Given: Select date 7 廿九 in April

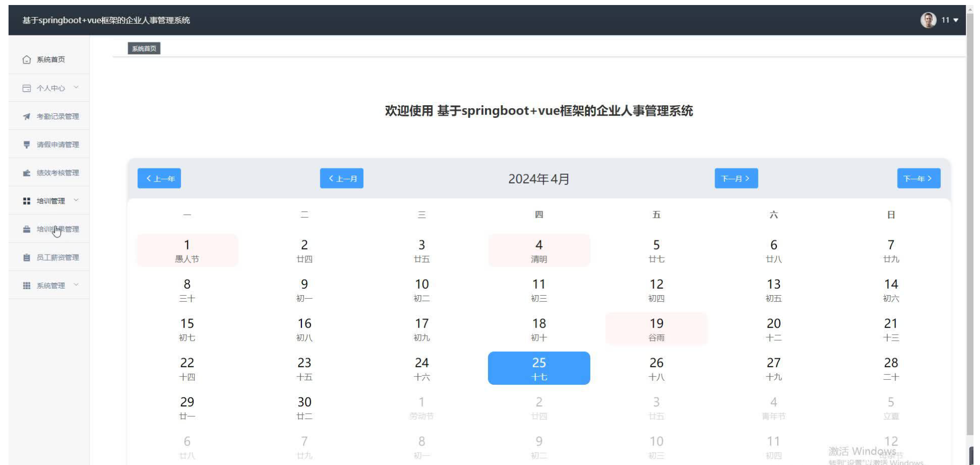Looking at the screenshot, I should [891, 251].
